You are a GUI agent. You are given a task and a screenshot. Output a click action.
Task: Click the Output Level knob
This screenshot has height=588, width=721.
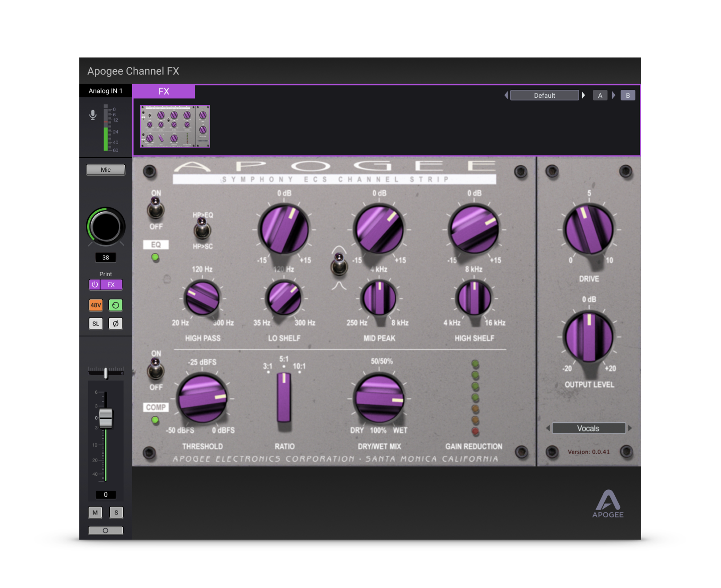[589, 337]
